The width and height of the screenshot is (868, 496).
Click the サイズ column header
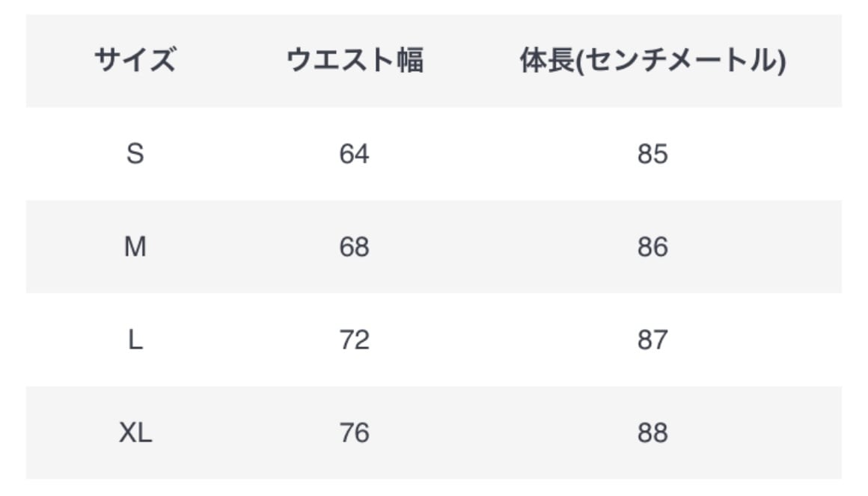pos(135,61)
